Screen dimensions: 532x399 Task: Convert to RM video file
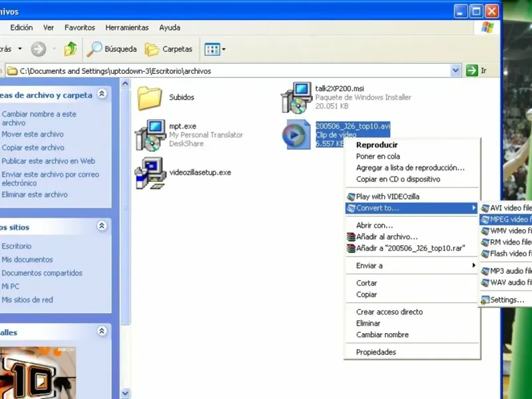point(506,242)
